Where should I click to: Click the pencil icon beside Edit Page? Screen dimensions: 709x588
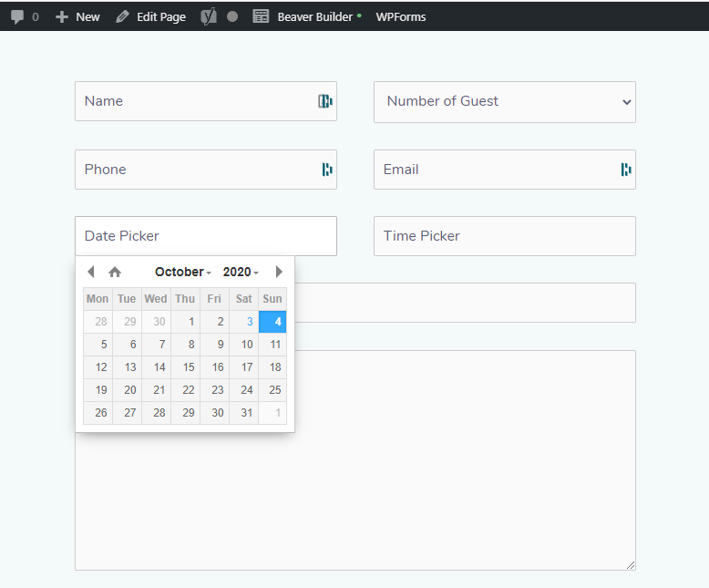tap(122, 16)
